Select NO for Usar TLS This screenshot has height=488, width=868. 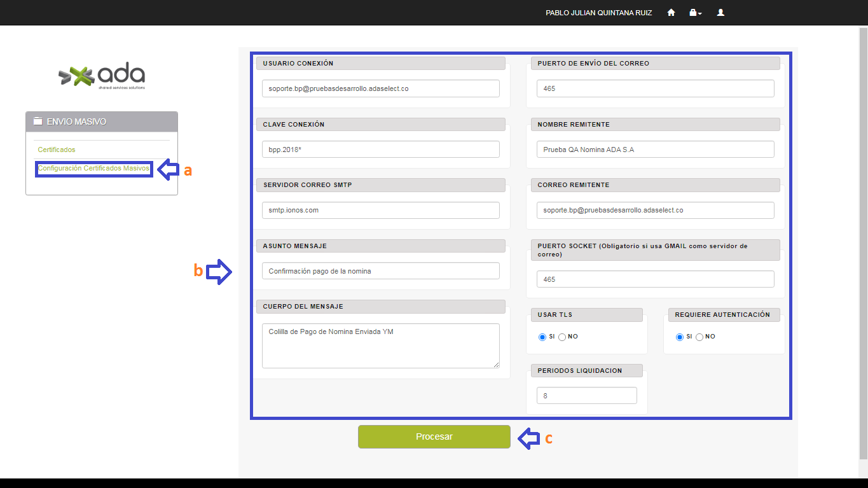(x=562, y=337)
